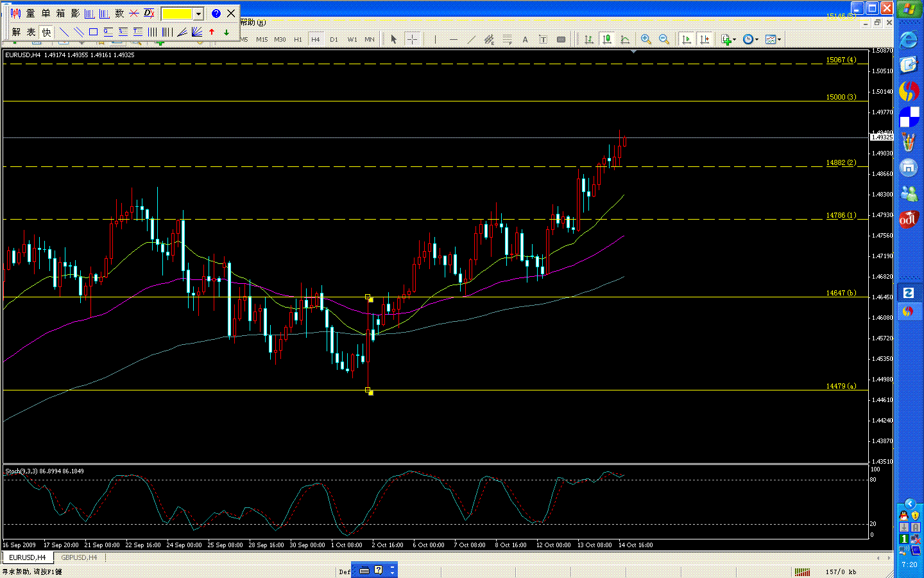Toggle chart auto scroll
Viewport: 924px width, 578px height.
point(687,40)
